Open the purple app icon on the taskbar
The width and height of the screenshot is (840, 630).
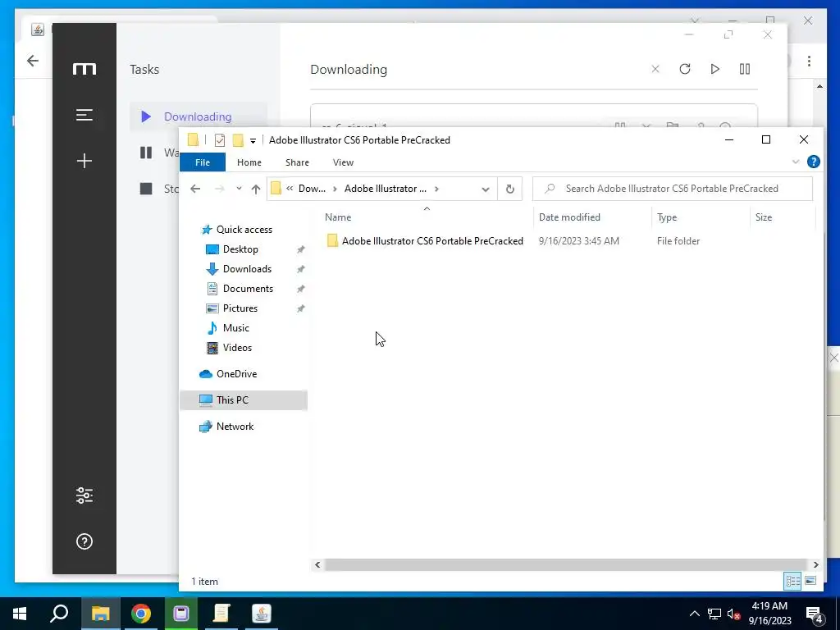[x=181, y=614]
